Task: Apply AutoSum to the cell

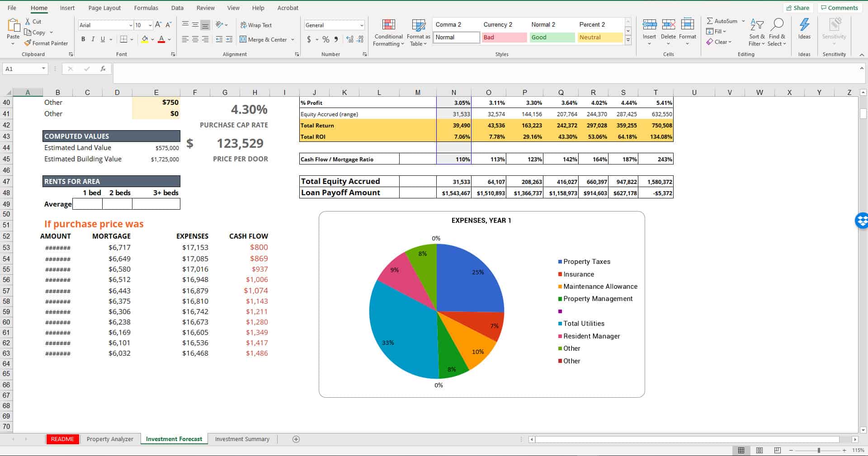Action: (722, 21)
